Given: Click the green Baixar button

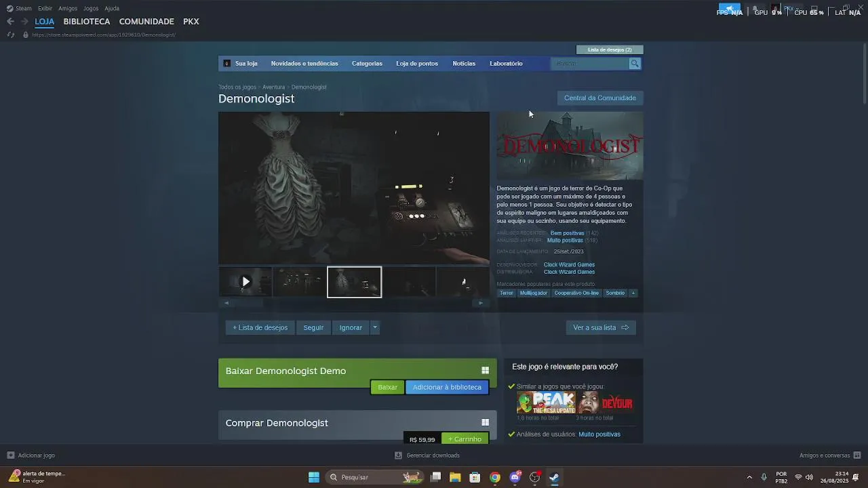Looking at the screenshot, I should point(388,387).
